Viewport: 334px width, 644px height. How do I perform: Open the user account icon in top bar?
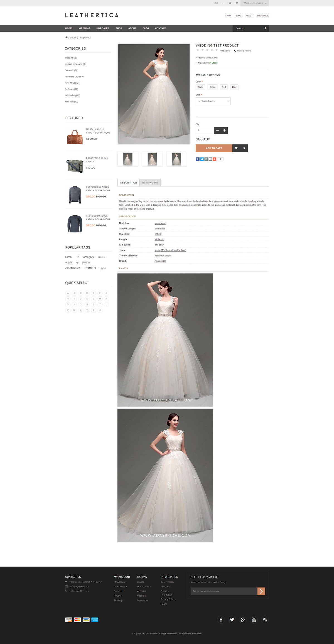pos(230,3)
